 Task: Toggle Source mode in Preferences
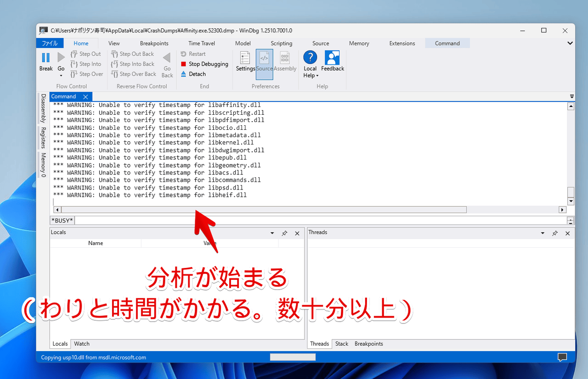(x=264, y=58)
